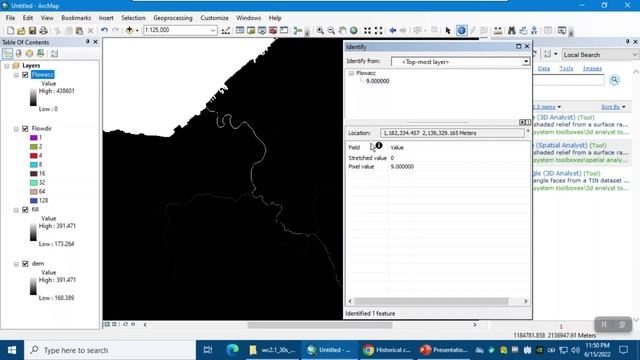Open the File menu
This screenshot has height=360, width=640.
(10, 18)
